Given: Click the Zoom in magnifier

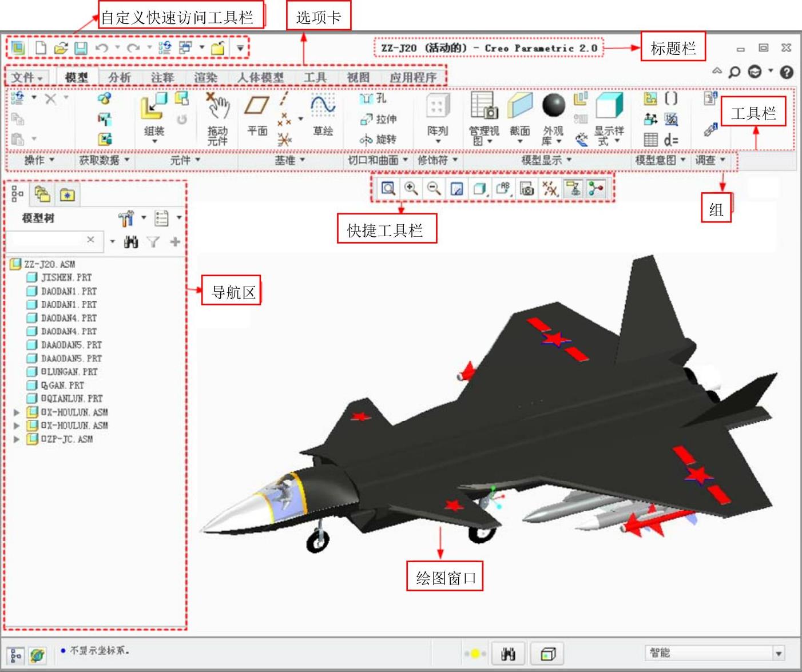Looking at the screenshot, I should coord(411,188).
